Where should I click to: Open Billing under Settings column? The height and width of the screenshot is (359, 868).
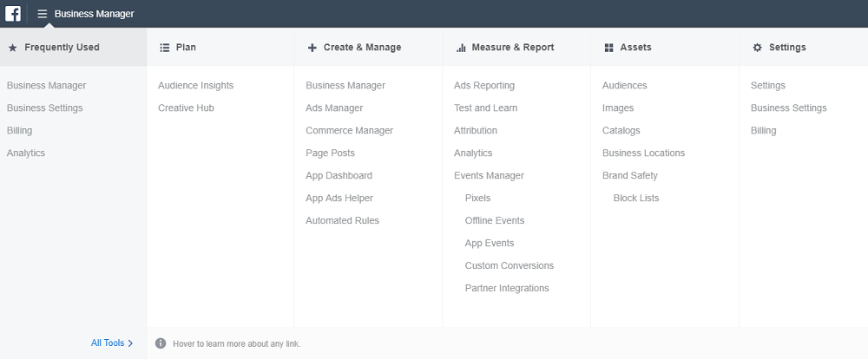point(763,131)
